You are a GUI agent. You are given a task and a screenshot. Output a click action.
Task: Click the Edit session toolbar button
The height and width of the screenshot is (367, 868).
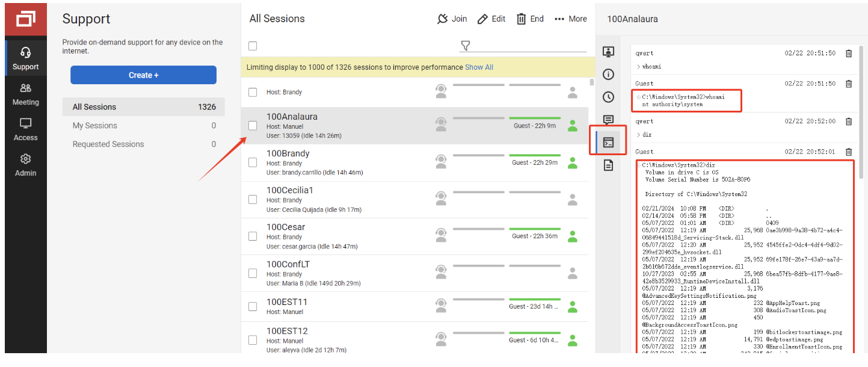(491, 19)
